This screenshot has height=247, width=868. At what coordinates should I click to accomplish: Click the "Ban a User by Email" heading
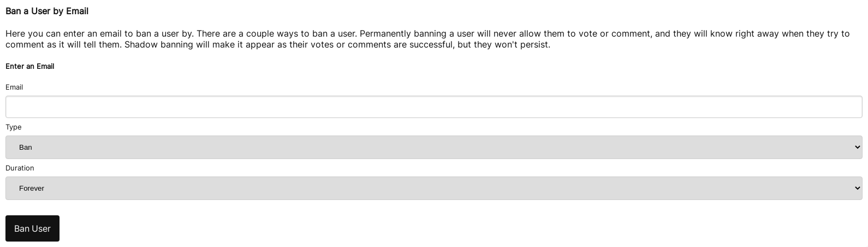click(47, 11)
